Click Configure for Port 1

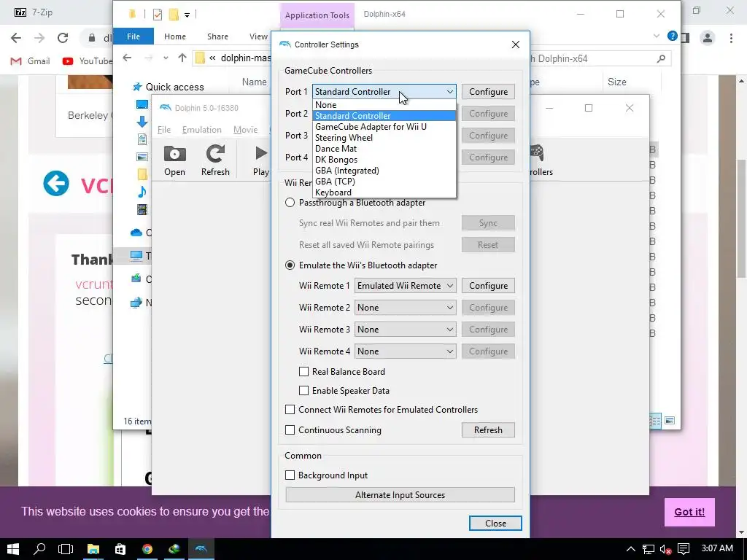point(488,91)
